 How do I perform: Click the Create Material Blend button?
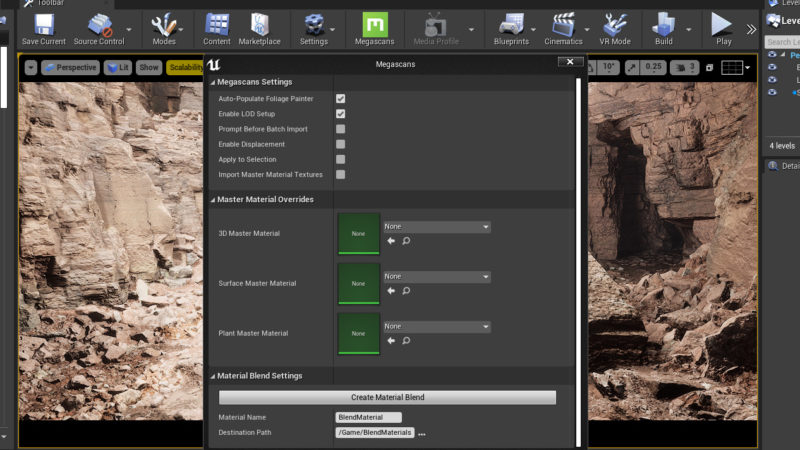click(x=387, y=397)
